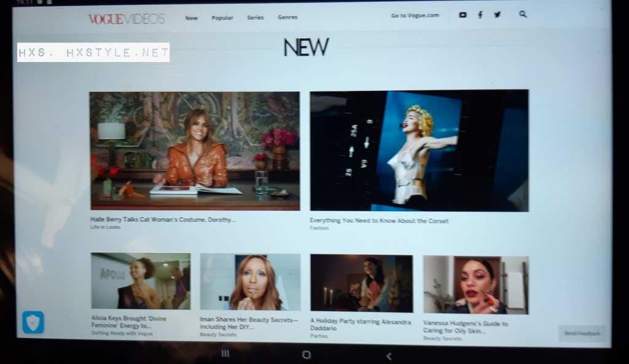Click Vanessa Hudgens's Guide video title
The width and height of the screenshot is (629, 364).
click(466, 327)
